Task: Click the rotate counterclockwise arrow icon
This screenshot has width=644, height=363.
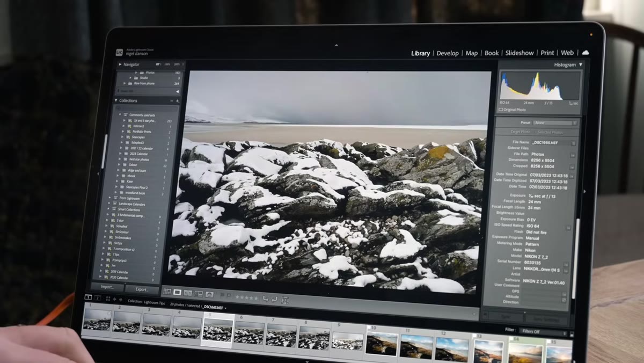Action: tap(266, 298)
